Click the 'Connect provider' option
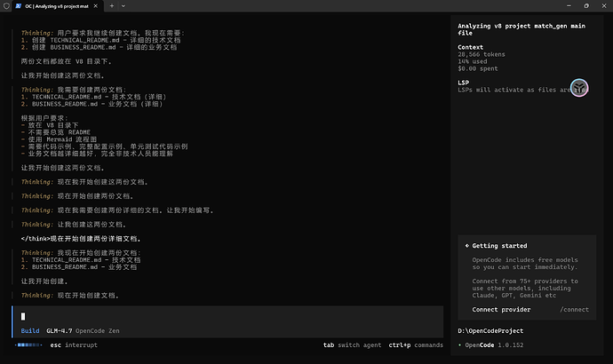This screenshot has width=613, height=364. [x=501, y=310]
